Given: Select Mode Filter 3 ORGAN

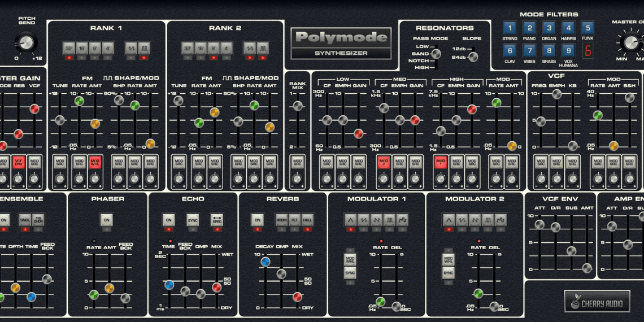Looking at the screenshot, I should (549, 28).
